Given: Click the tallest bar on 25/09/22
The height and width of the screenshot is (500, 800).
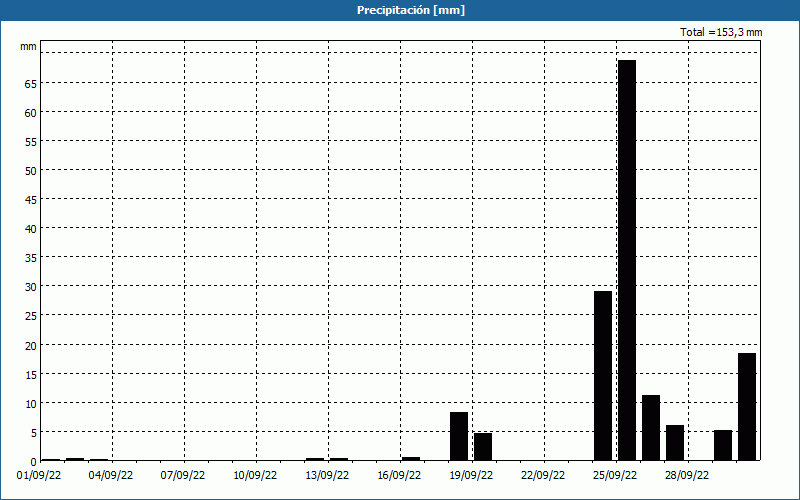Looking at the screenshot, I should [627, 260].
